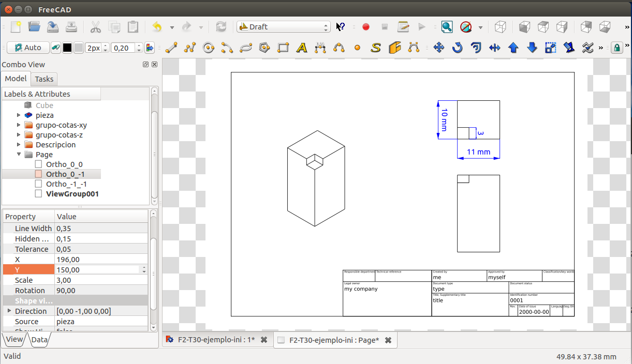Open the Draft workbench dropdown
The width and height of the screenshot is (632, 364).
click(x=283, y=27)
